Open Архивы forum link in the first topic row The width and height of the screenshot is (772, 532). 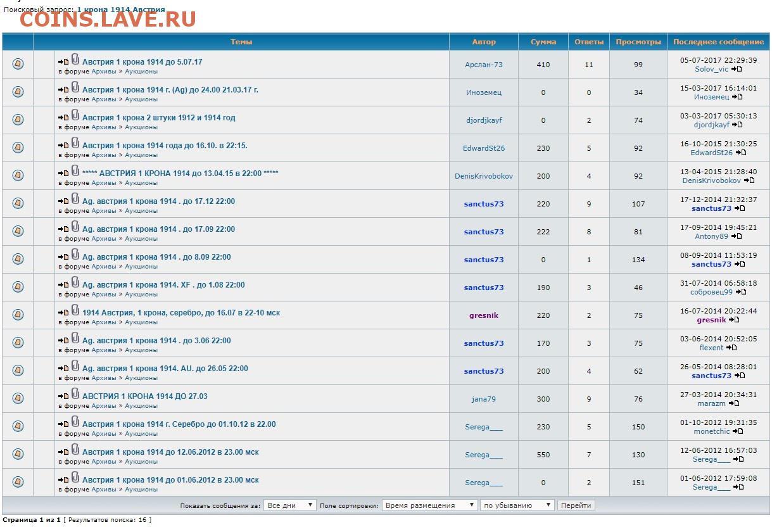point(104,72)
